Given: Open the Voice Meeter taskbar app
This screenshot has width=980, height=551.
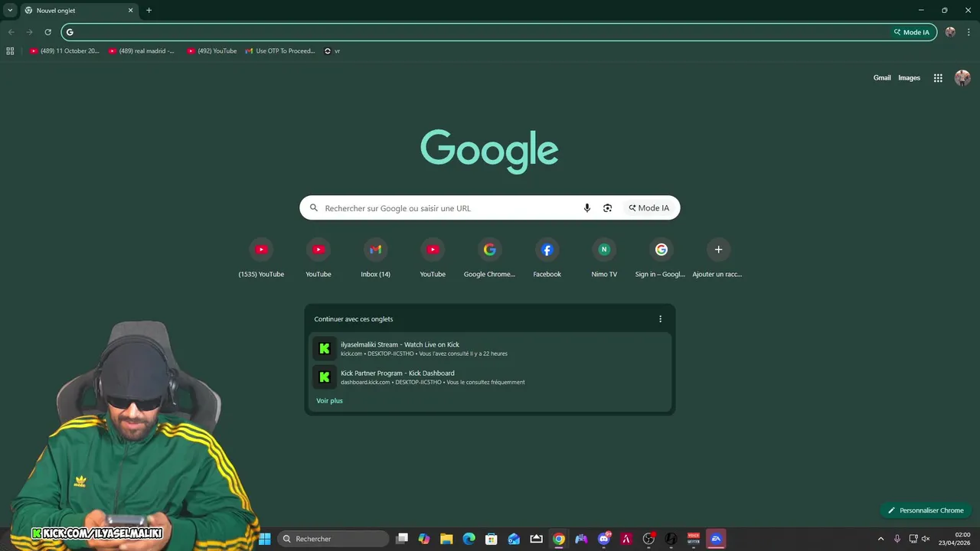Looking at the screenshot, I should pyautogui.click(x=694, y=539).
